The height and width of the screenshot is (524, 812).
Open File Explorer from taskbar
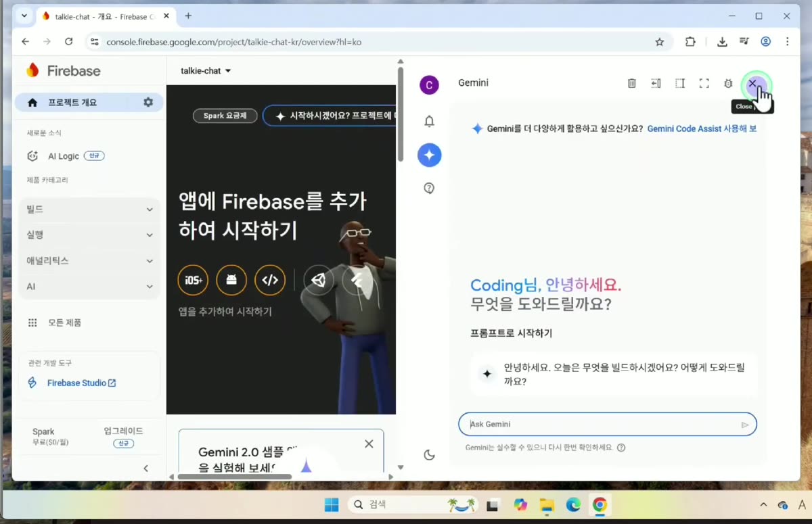(x=546, y=505)
